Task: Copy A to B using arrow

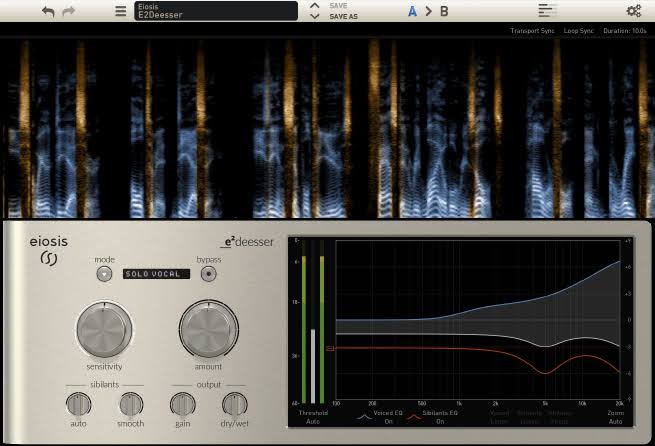Action: [x=429, y=11]
